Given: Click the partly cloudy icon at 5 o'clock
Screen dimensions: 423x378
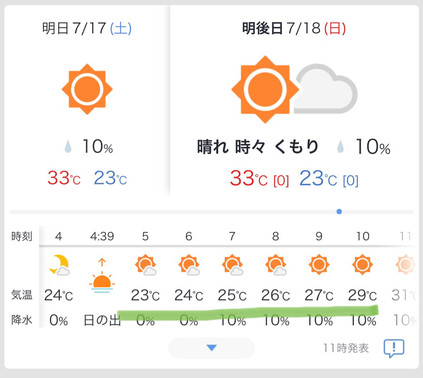Looking at the screenshot, I should [x=146, y=265].
